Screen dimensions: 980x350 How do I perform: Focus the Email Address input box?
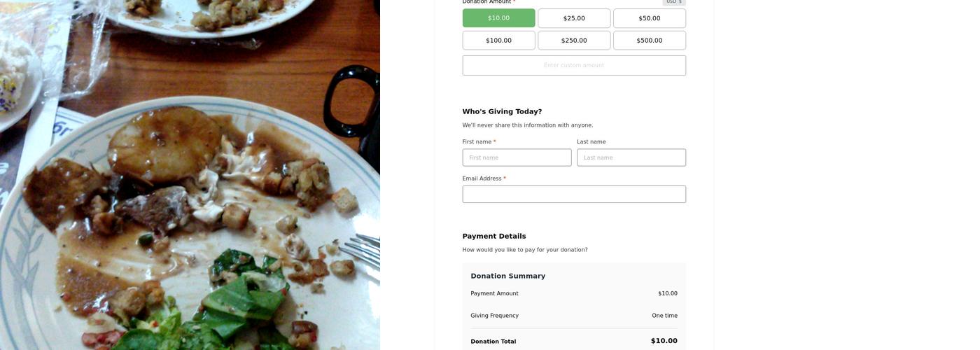click(574, 194)
